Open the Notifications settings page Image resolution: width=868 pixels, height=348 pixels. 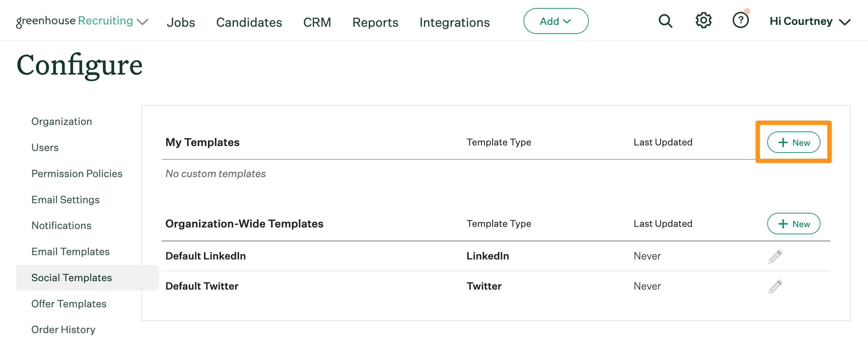[61, 225]
